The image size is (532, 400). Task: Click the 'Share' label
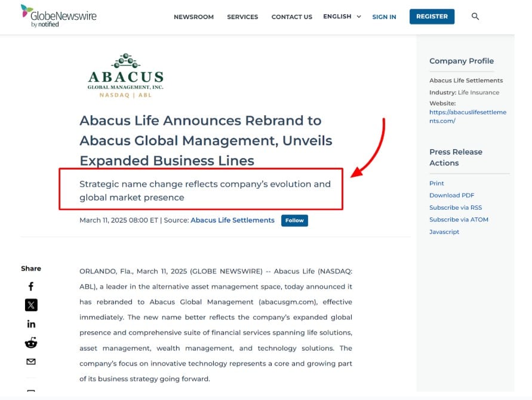[x=31, y=269]
